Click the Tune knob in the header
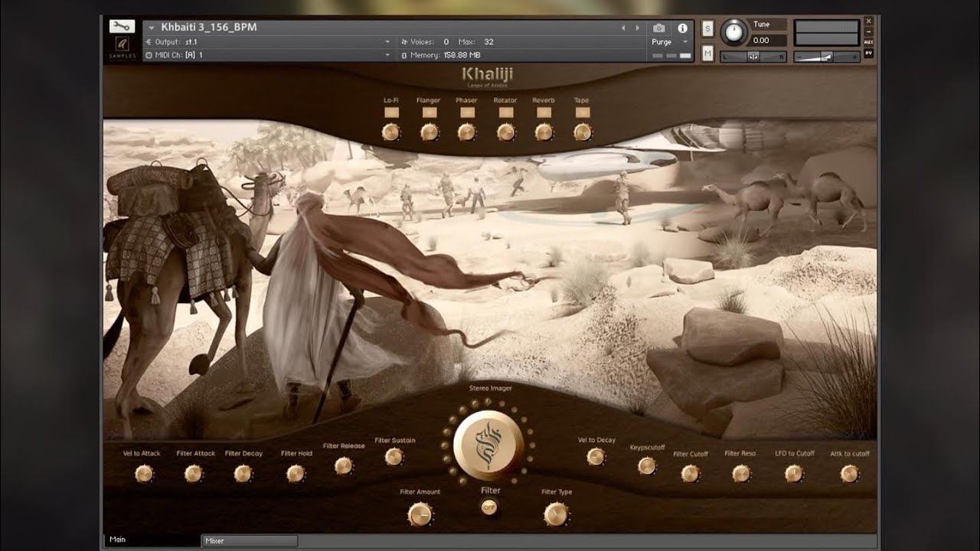This screenshot has width=980, height=551. (x=734, y=31)
